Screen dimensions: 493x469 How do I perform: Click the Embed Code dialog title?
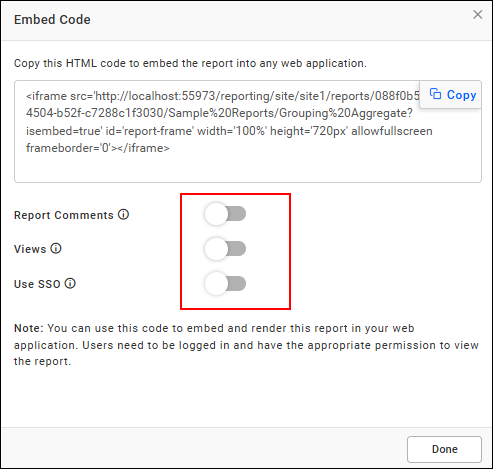(x=52, y=20)
